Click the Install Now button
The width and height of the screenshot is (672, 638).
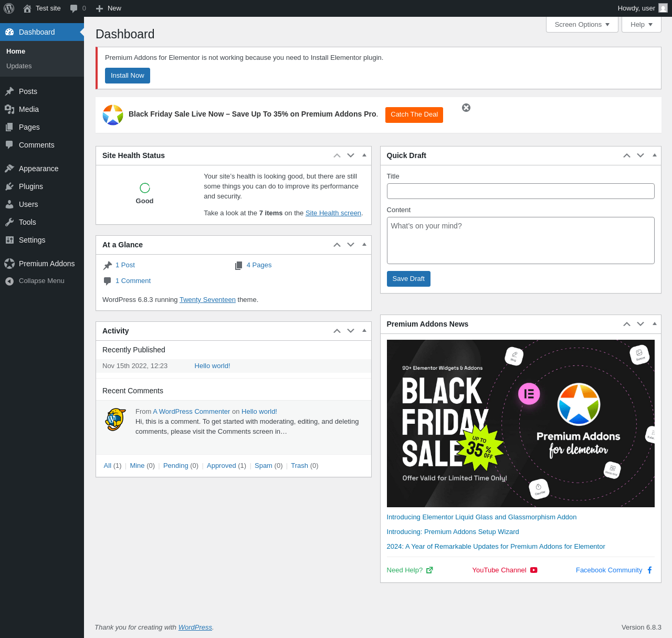pos(128,76)
